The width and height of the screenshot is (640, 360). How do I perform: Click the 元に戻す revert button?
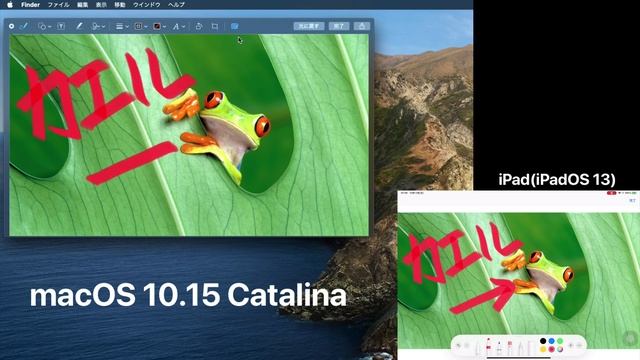309,26
